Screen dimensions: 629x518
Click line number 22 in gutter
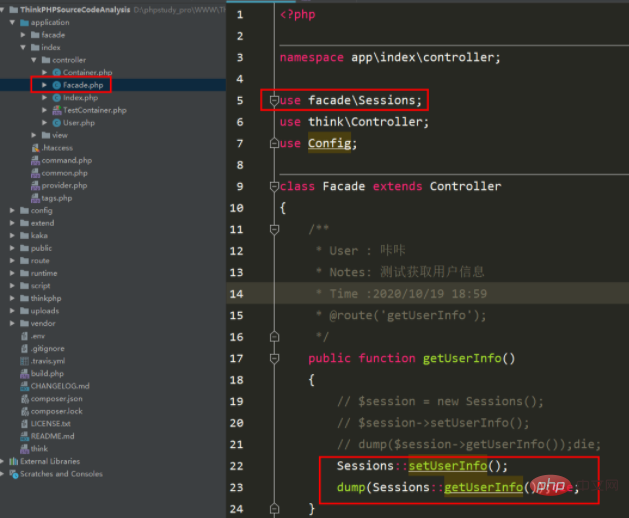click(x=236, y=466)
